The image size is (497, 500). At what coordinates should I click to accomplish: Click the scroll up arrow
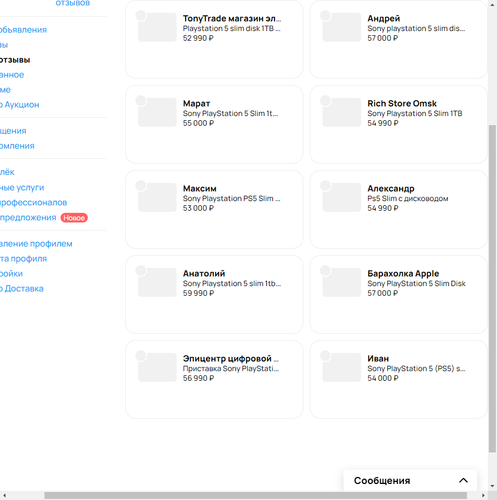coord(492,4)
